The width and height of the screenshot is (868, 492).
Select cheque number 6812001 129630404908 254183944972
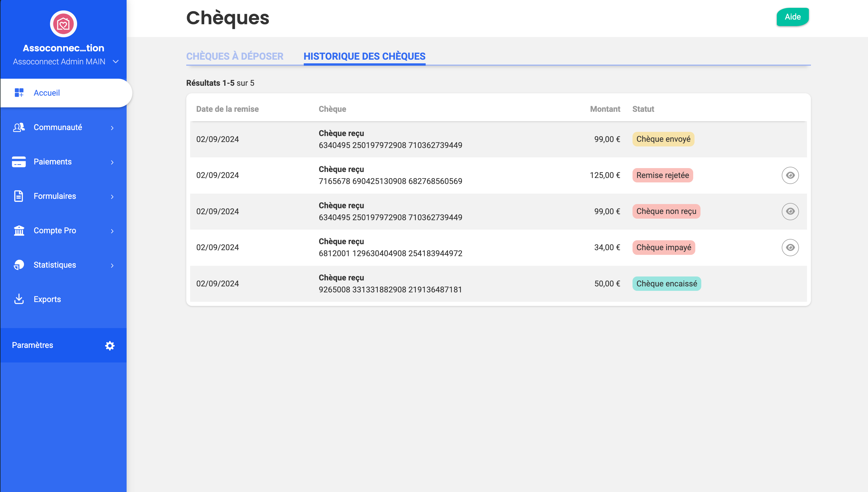(x=390, y=254)
